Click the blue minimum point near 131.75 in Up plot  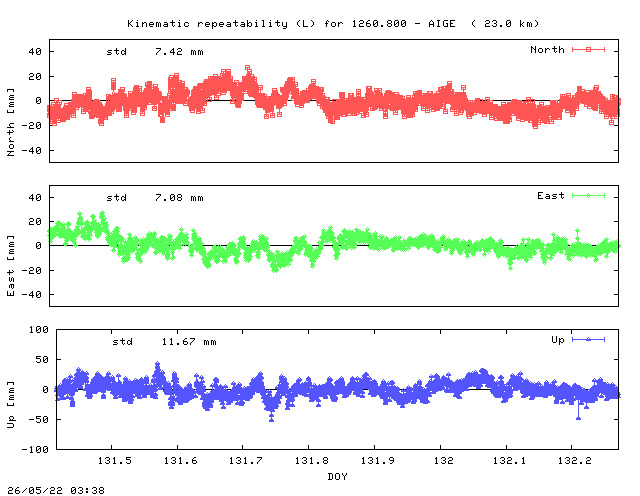click(x=271, y=419)
